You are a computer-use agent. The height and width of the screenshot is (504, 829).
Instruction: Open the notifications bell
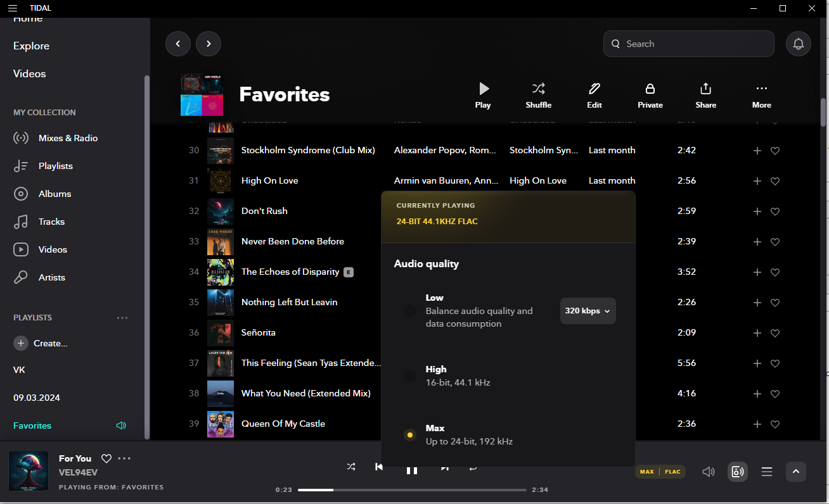[x=799, y=44]
